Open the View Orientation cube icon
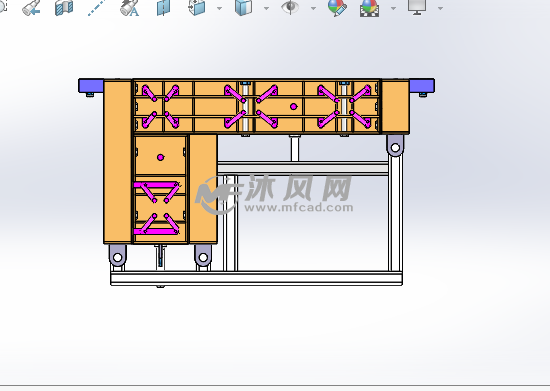 click(197, 8)
